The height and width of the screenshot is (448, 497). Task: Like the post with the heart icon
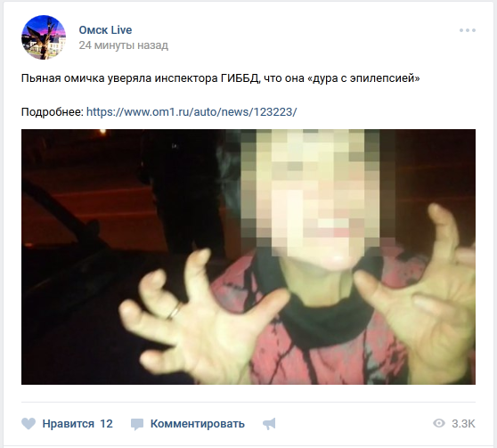click(x=29, y=424)
